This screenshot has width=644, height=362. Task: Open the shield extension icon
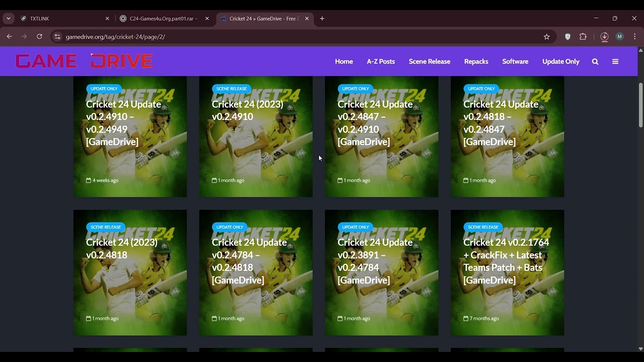coord(568,37)
